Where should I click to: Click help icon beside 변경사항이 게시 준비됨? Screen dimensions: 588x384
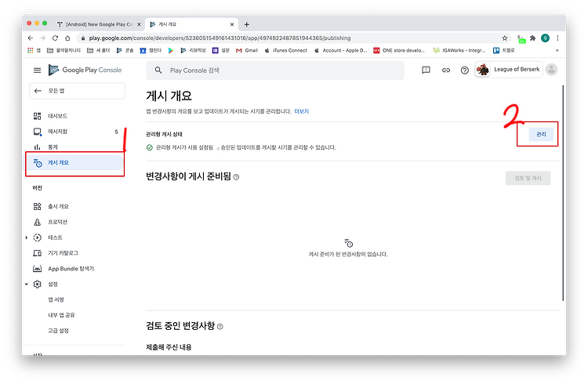click(236, 177)
